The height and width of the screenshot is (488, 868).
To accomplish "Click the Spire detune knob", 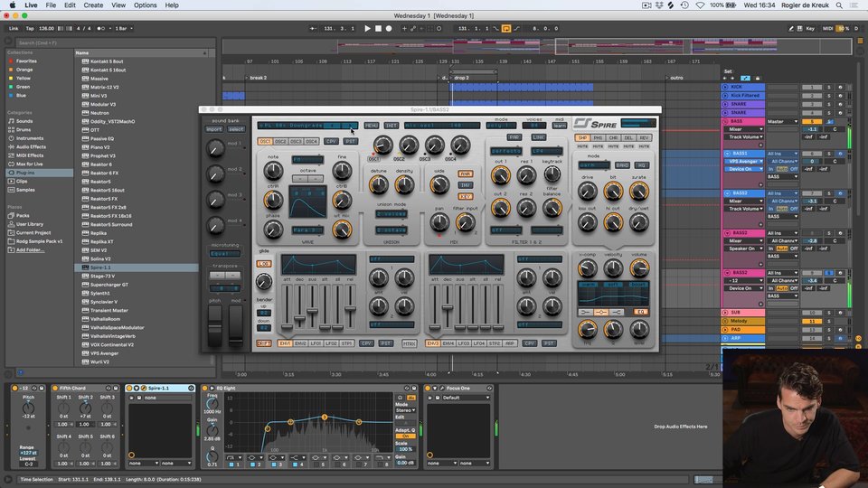I will point(379,185).
